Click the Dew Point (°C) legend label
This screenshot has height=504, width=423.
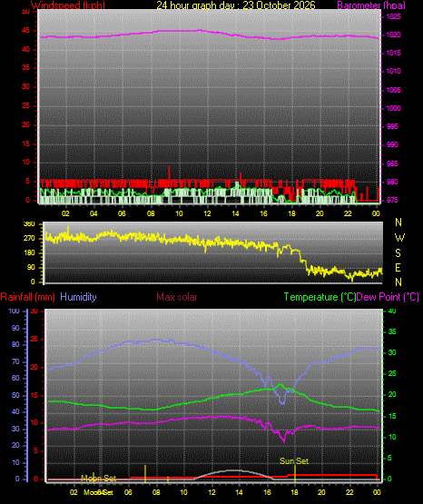click(388, 297)
